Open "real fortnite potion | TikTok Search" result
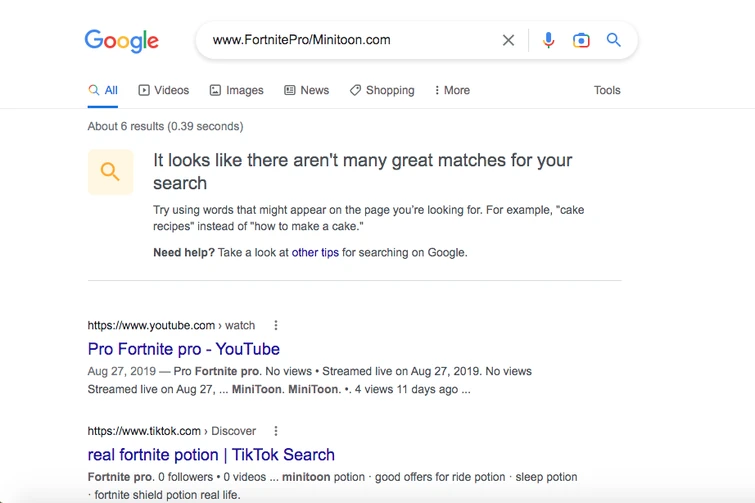 click(211, 455)
